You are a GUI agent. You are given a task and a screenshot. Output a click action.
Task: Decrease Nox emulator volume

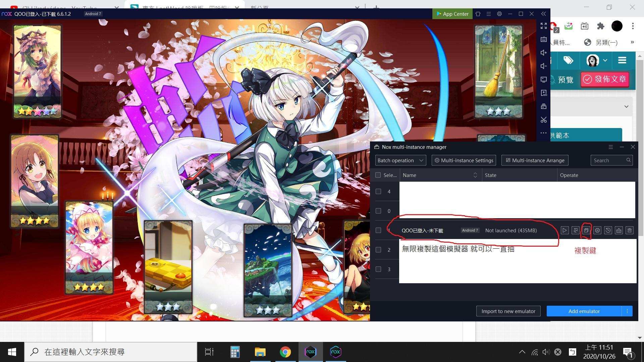[544, 66]
